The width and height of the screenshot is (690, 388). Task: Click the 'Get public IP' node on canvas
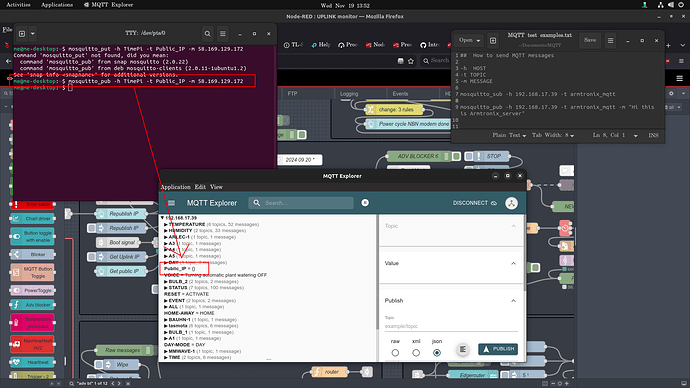[x=121, y=271]
